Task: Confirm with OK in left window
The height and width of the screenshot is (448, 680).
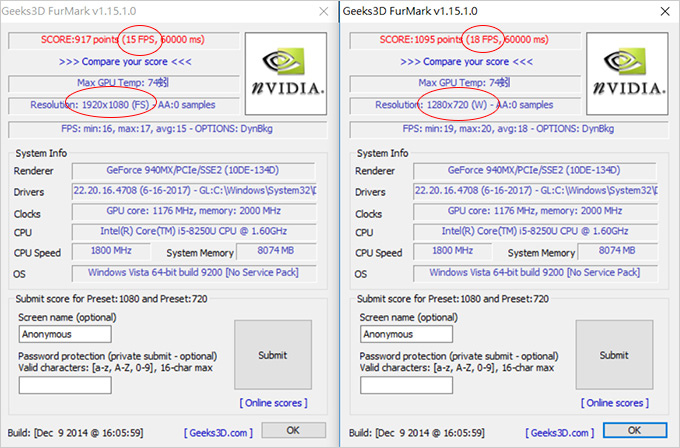Action: pos(294,430)
